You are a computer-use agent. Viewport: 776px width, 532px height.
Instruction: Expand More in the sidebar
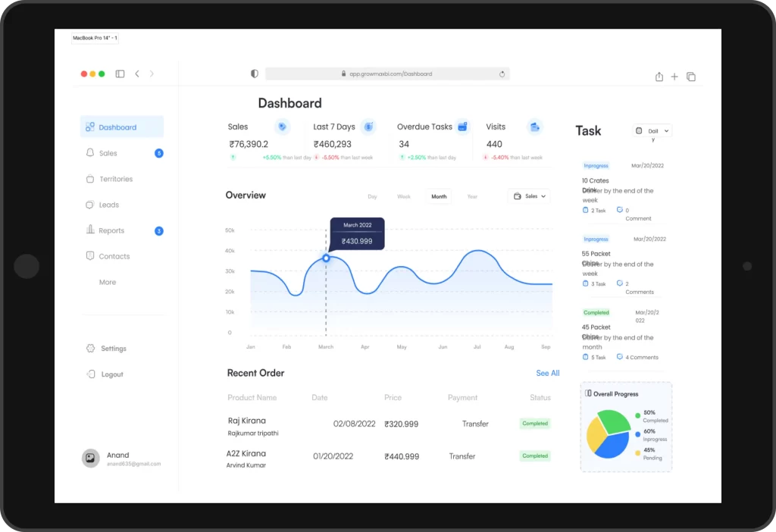[108, 282]
